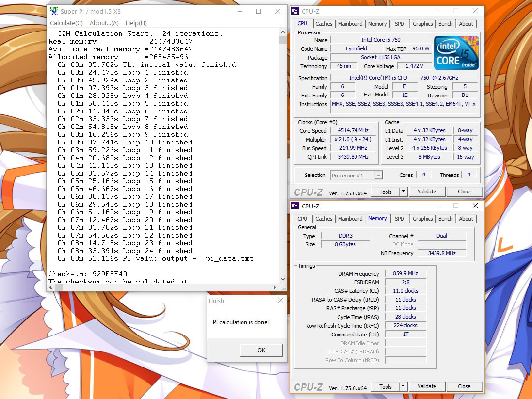The height and width of the screenshot is (399, 532).
Task: Click the NB Frequency value 3439.8 MHz
Action: click(x=442, y=253)
